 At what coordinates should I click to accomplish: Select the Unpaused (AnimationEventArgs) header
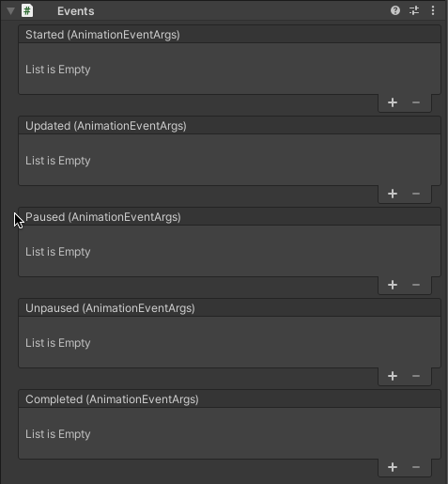229,308
